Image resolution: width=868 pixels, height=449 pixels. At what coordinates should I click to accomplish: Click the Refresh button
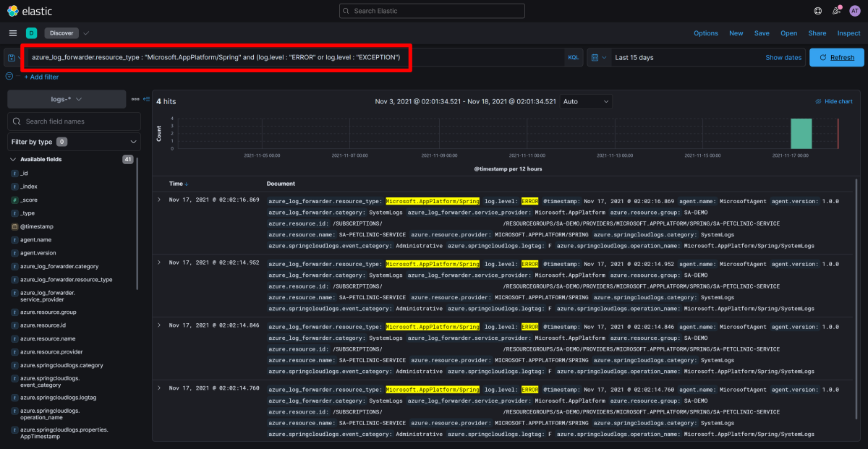pos(836,58)
